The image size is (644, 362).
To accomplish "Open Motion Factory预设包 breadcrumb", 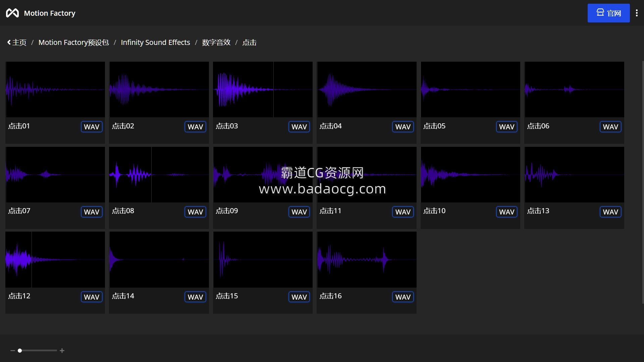I will pyautogui.click(x=73, y=43).
